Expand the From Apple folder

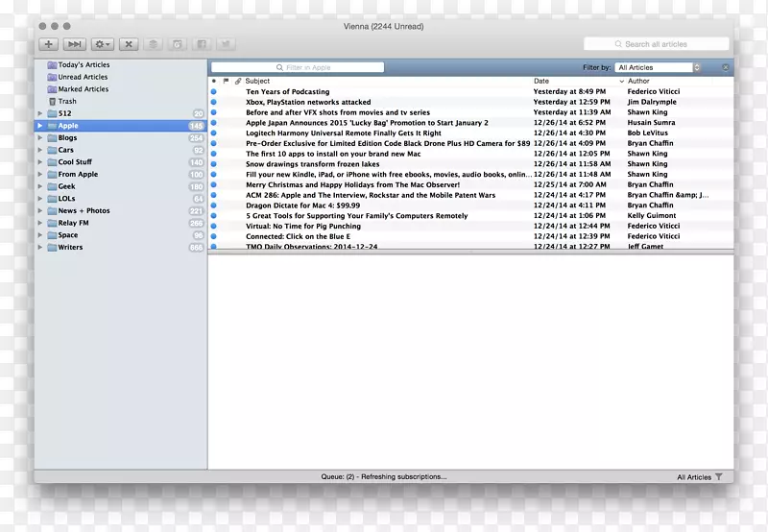[40, 175]
